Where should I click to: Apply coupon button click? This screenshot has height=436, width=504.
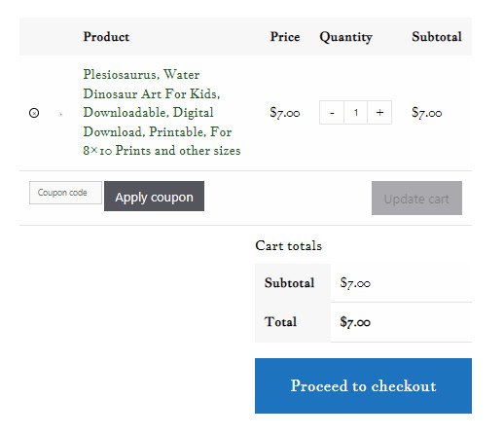tap(154, 197)
